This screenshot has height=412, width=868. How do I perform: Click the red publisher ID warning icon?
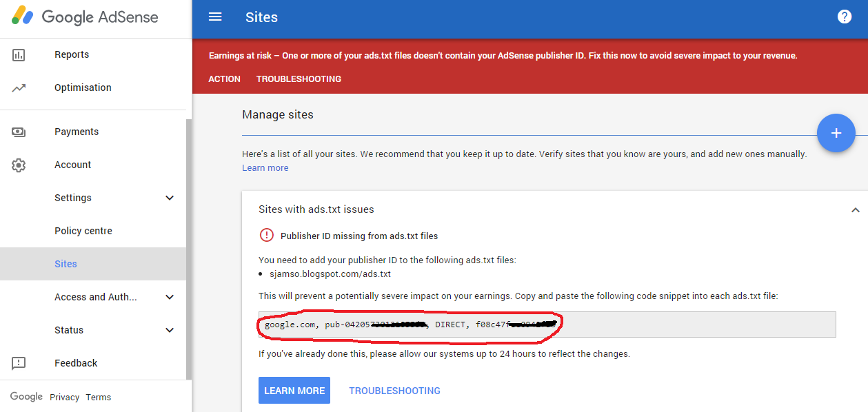pos(266,235)
